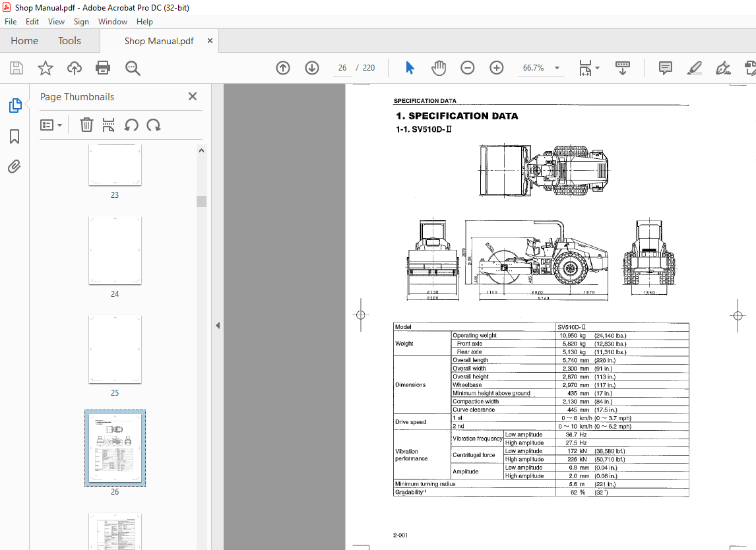Select page 26 thumbnail
Screen dimensions: 756x550
[115, 448]
